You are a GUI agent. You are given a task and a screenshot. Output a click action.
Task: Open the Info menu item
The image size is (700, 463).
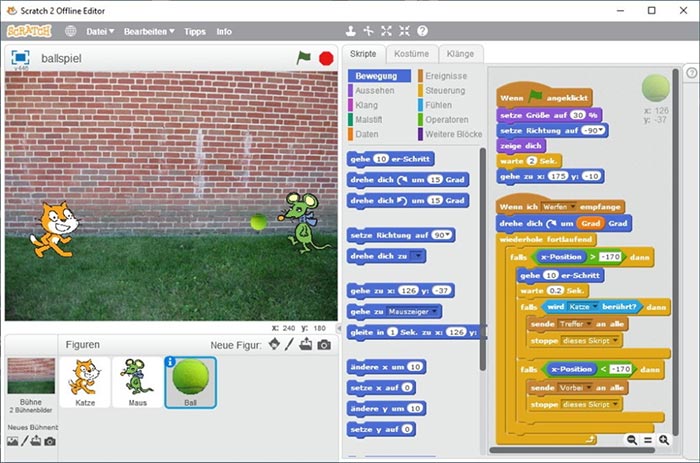click(224, 32)
